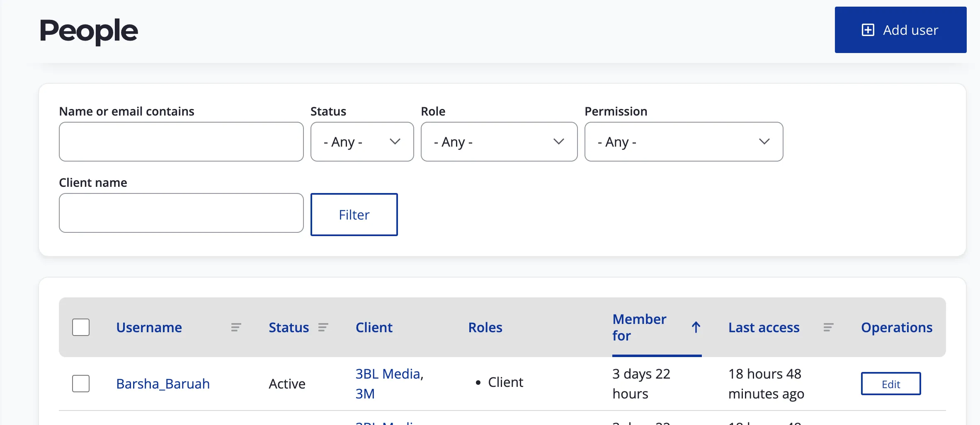Click the People page heading
Image resolution: width=980 pixels, height=425 pixels.
(x=89, y=31)
